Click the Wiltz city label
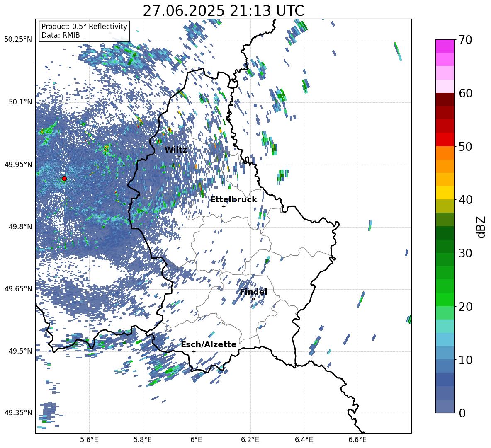The height and width of the screenshot is (448, 491). pyautogui.click(x=176, y=150)
